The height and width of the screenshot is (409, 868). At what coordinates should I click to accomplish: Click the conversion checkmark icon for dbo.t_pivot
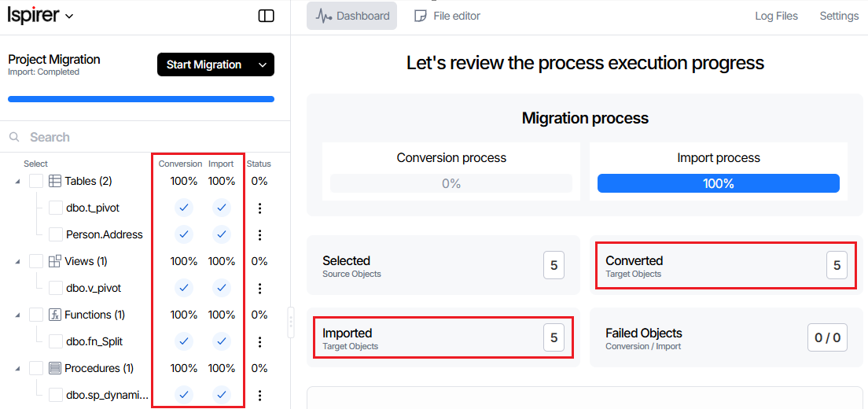point(184,208)
